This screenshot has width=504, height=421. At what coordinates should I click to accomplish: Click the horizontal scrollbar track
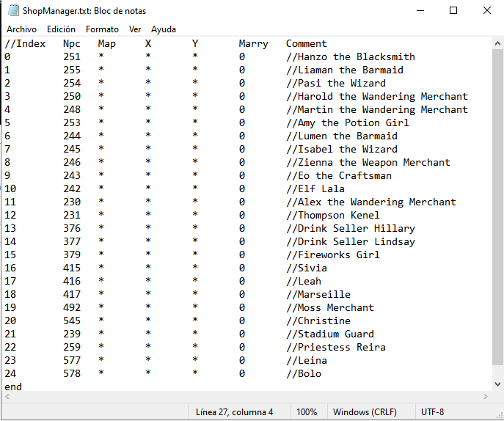tap(246, 397)
